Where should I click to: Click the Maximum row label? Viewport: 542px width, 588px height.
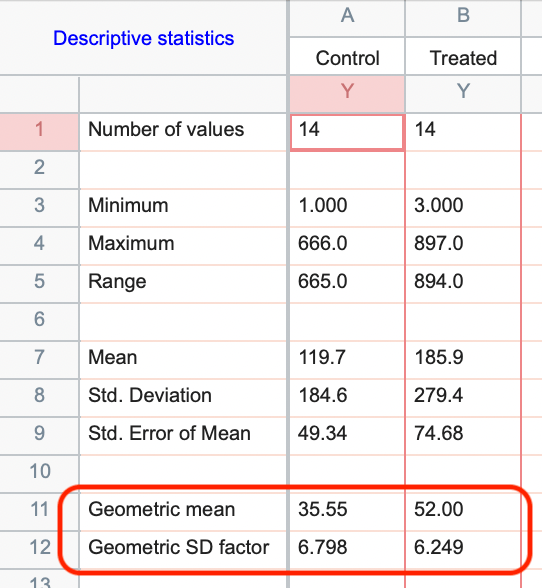(131, 243)
